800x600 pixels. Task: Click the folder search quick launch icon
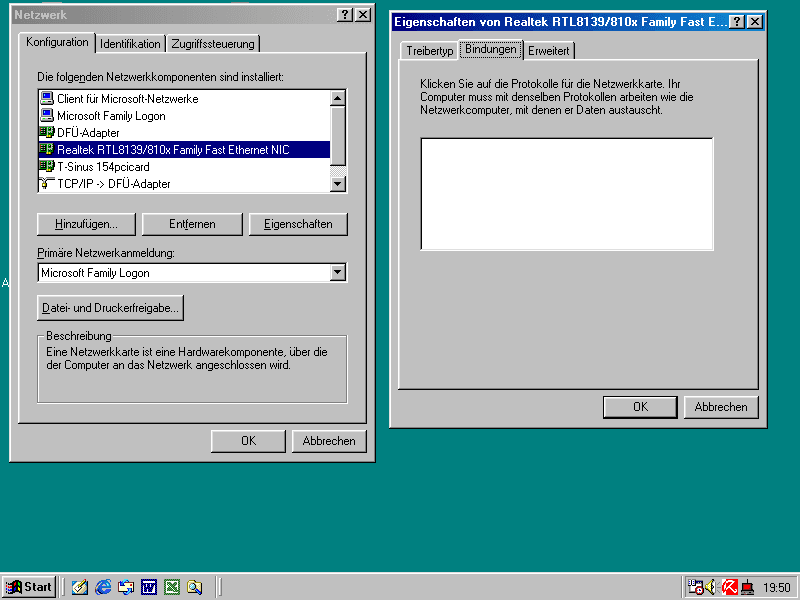[194, 587]
